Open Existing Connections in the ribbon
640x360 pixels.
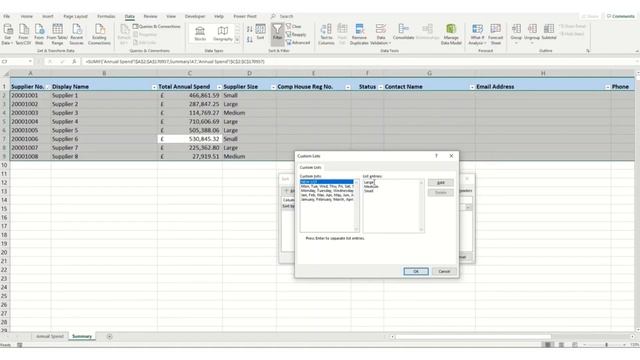click(99, 34)
